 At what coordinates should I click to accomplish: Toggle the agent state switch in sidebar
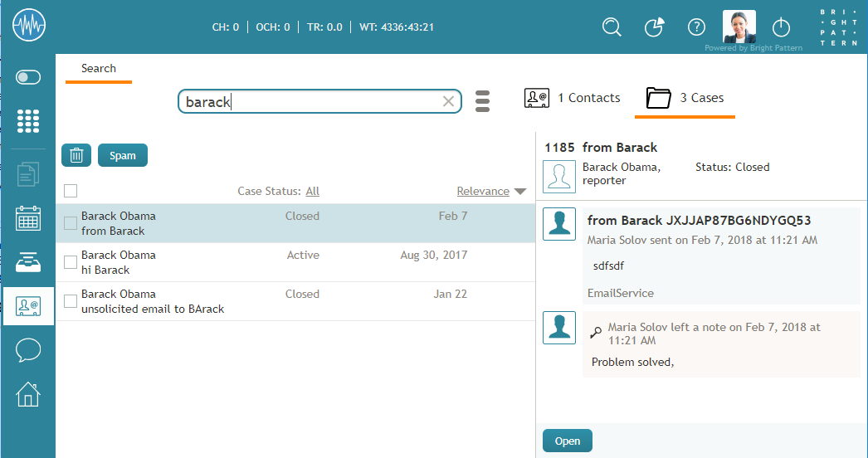28,77
